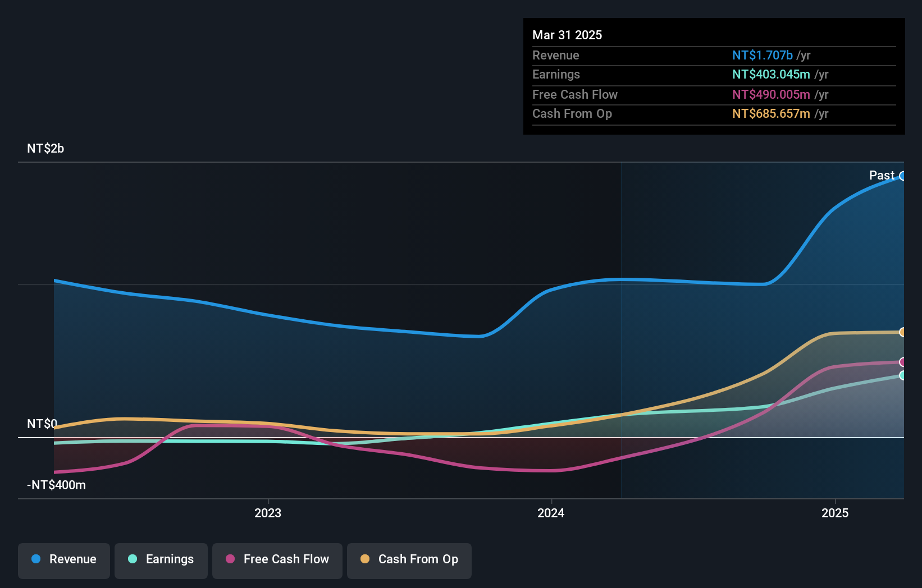
Task: Toggle the Earnings legend button
Action: (x=161, y=561)
